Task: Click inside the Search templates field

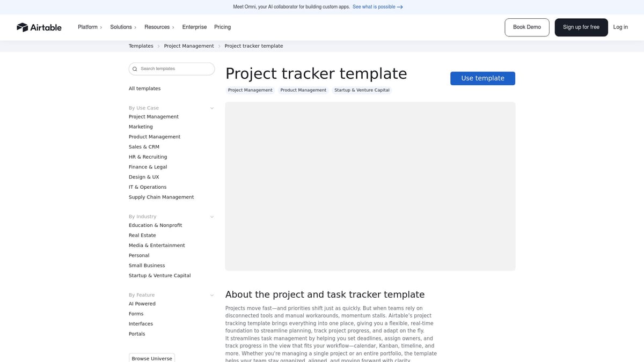Action: [x=172, y=69]
